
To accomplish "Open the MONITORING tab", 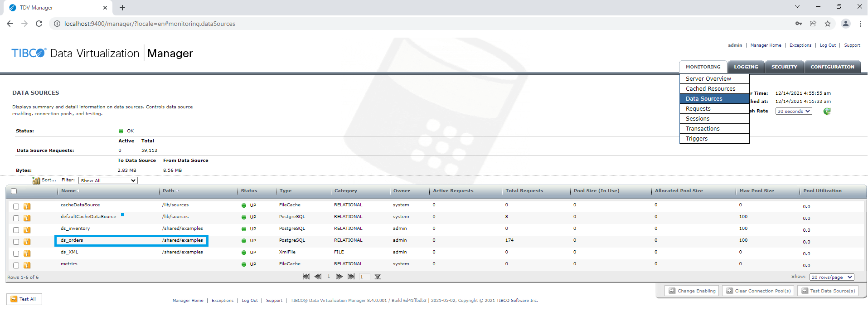I will (703, 67).
